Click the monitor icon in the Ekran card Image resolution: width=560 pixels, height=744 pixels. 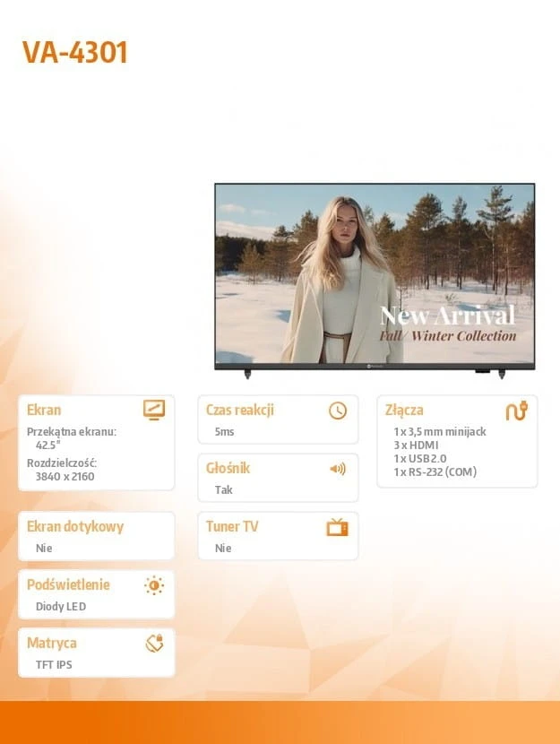click(154, 411)
